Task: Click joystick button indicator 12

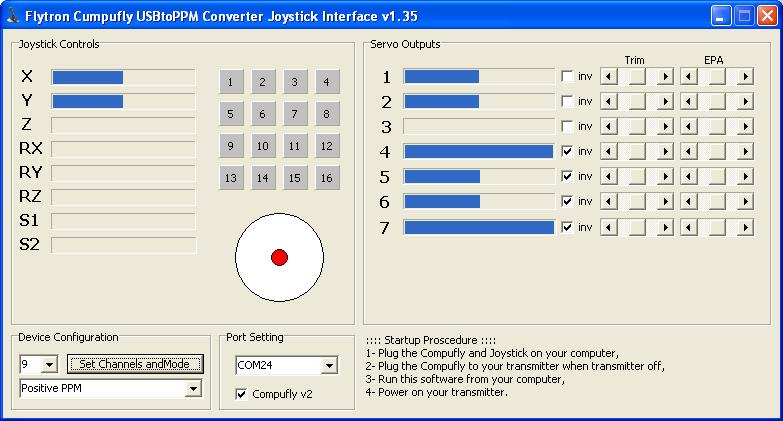Action: [x=327, y=146]
